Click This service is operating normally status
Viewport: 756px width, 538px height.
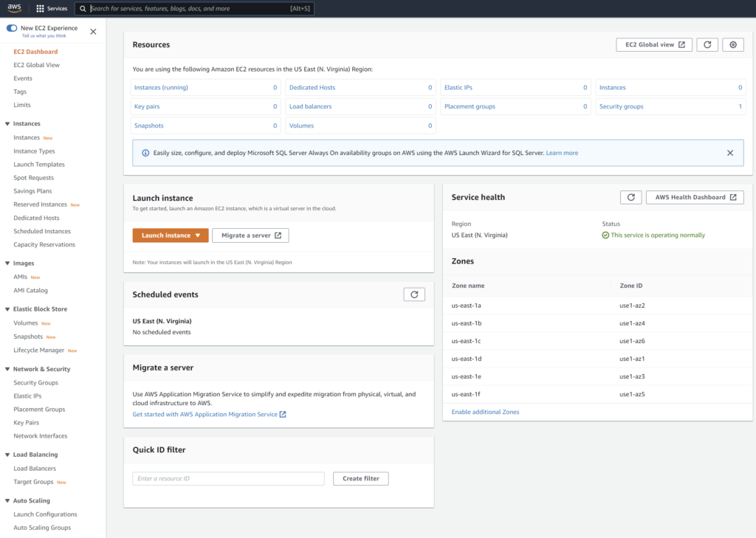coord(653,235)
